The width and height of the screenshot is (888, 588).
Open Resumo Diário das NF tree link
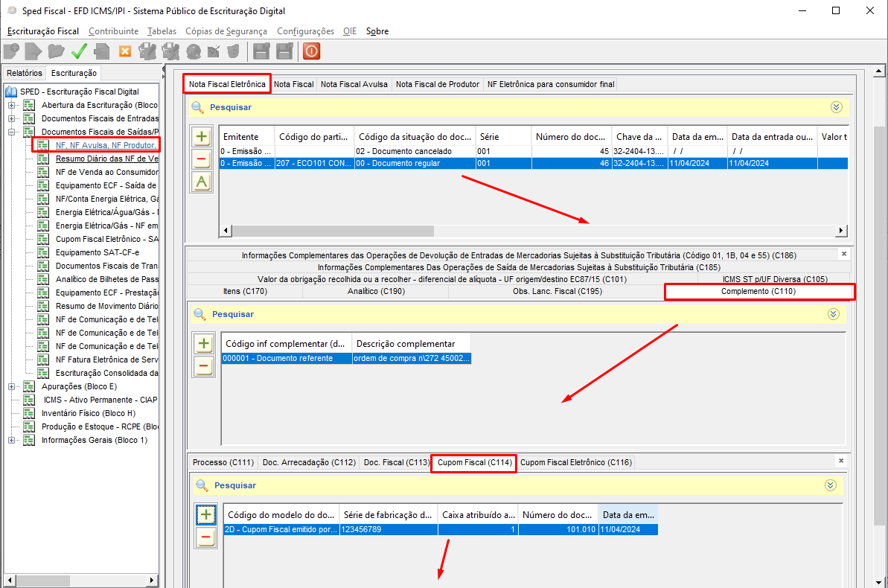tap(106, 159)
